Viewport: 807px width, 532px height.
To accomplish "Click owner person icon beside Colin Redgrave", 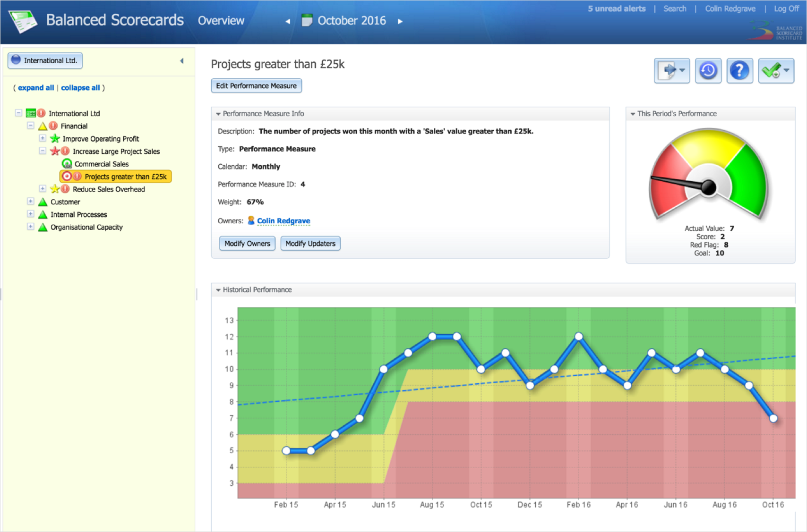I will (x=251, y=220).
